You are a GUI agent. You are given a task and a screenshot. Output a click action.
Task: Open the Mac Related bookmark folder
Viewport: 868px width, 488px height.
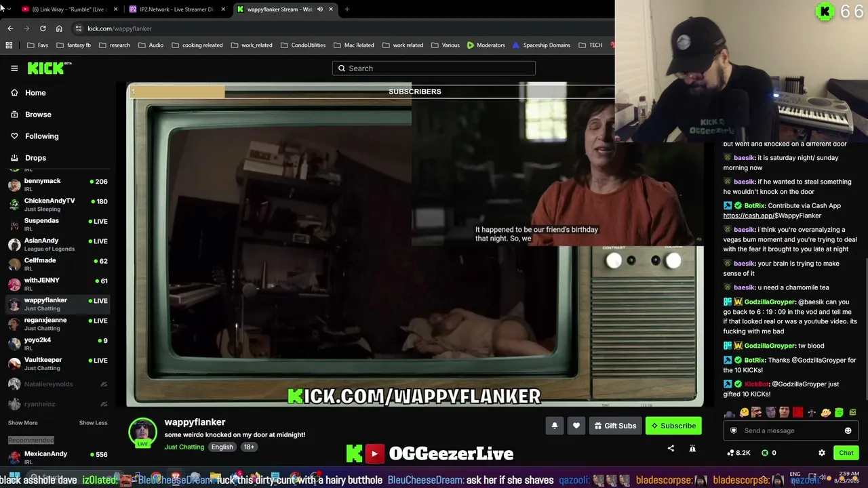tap(353, 45)
